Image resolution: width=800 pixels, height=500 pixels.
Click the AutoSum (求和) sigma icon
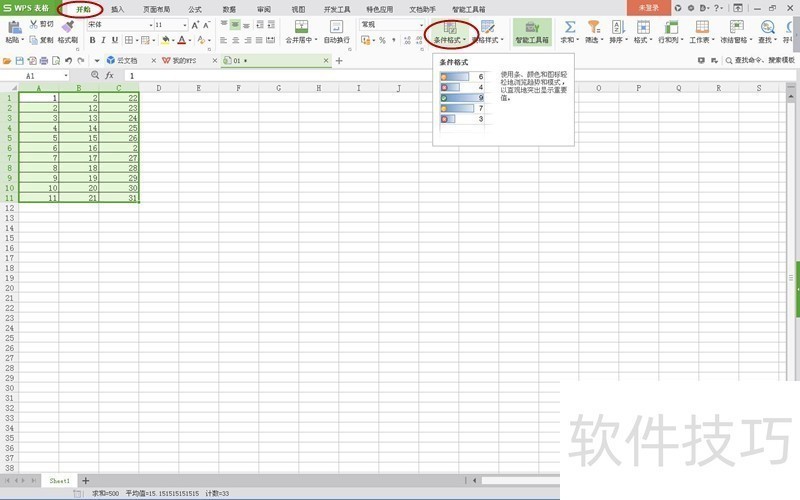pyautogui.click(x=569, y=27)
